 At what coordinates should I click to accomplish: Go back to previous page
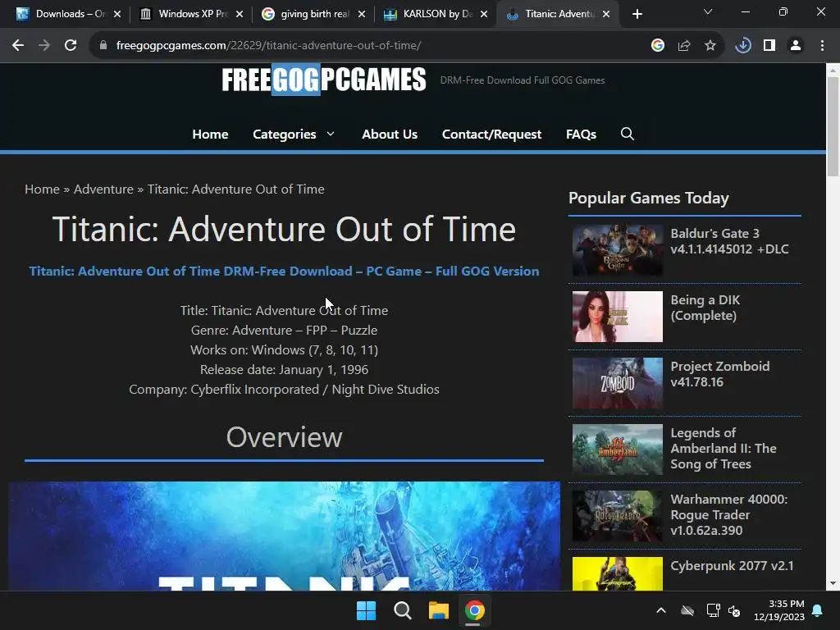coord(18,46)
